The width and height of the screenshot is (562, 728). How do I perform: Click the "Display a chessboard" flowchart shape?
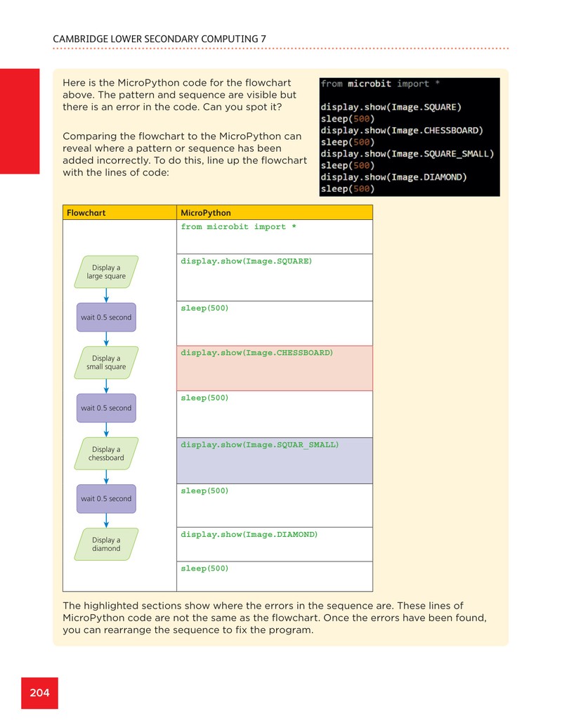pyautogui.click(x=106, y=454)
